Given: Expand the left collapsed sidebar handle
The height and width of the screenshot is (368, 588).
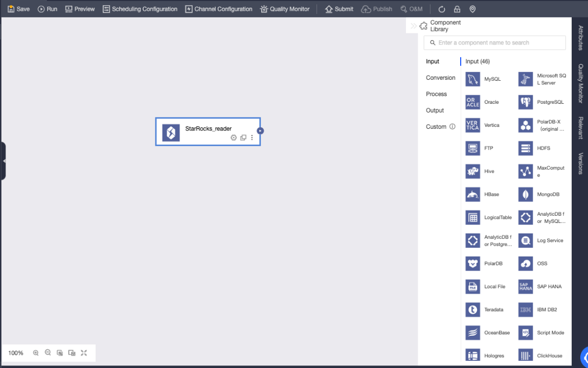Looking at the screenshot, I should coord(4,161).
